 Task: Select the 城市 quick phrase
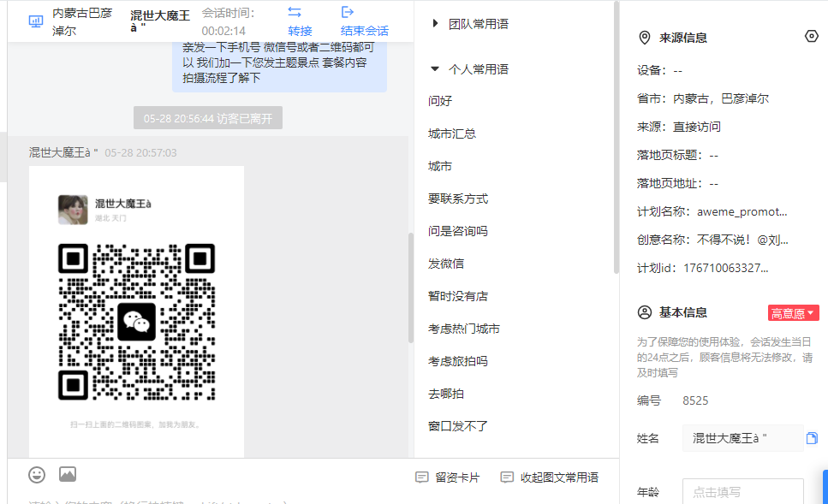(440, 166)
